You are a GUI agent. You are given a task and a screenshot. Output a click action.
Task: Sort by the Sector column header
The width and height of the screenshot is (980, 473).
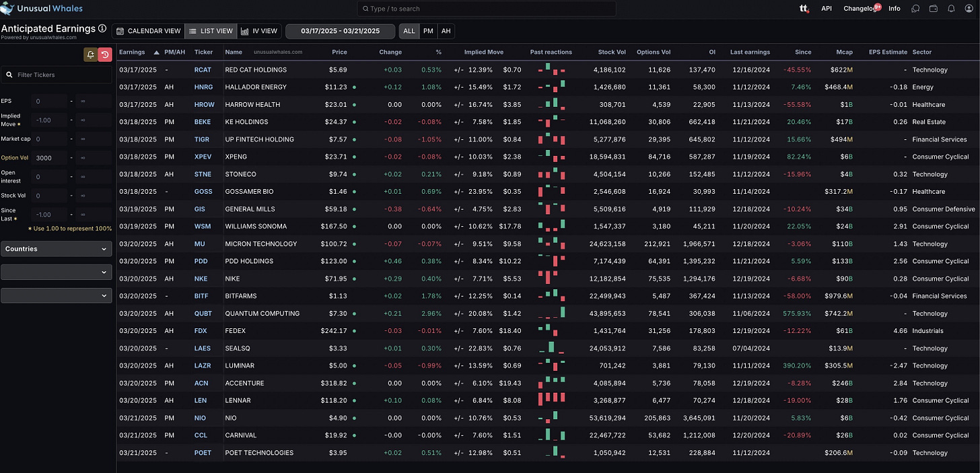tap(921, 52)
